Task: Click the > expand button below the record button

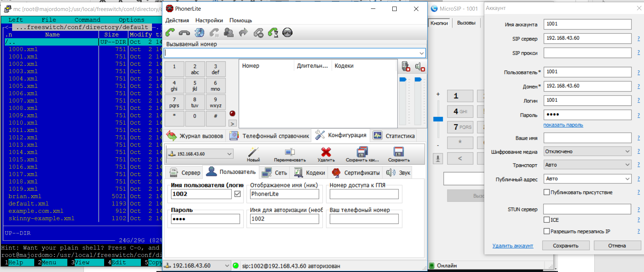Action: (232, 124)
